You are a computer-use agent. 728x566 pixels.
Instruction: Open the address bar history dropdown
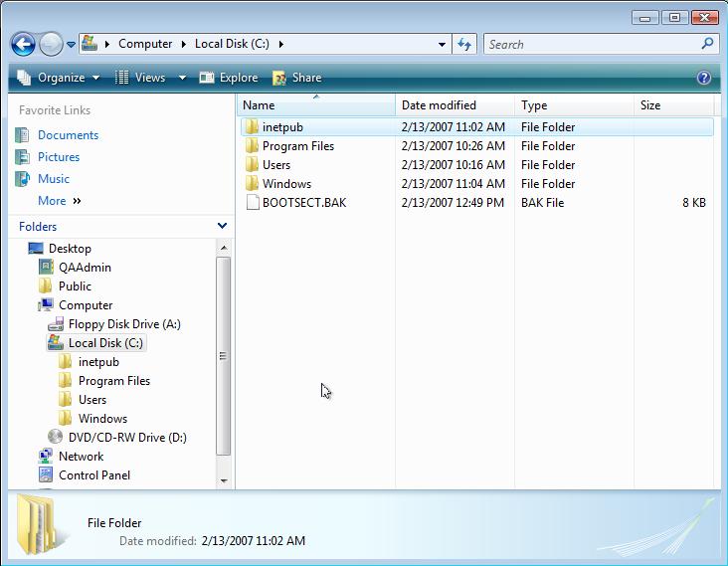point(442,45)
